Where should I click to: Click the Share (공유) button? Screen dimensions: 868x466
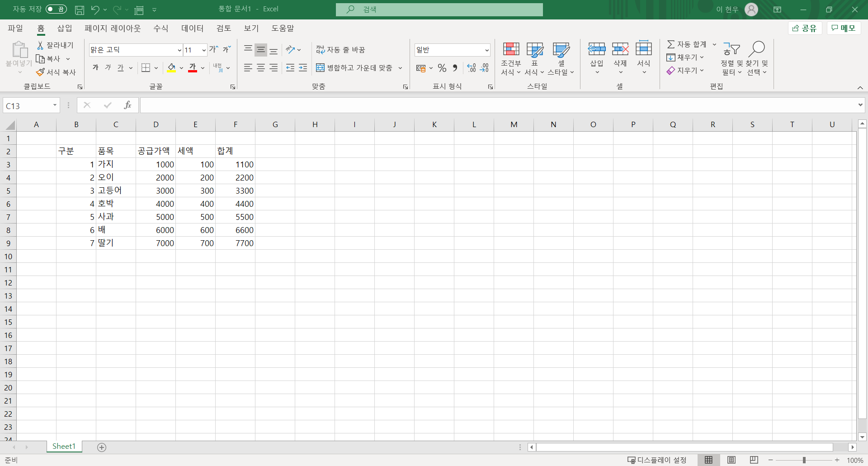point(805,28)
